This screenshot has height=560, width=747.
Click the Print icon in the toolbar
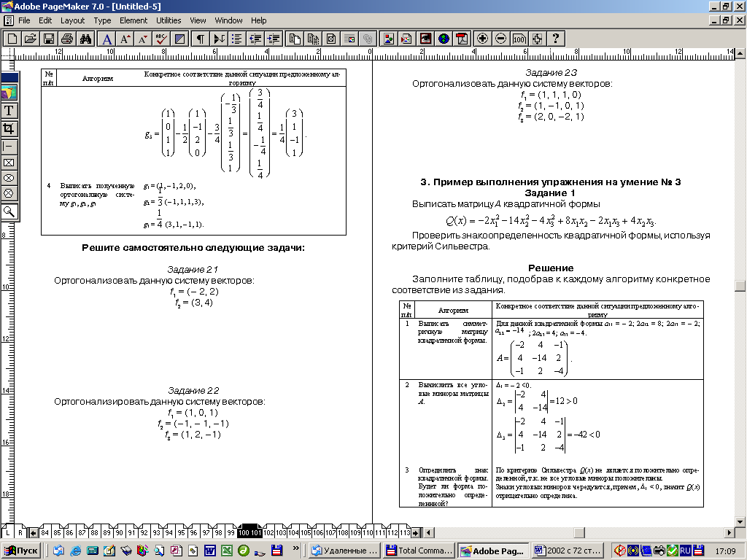click(x=66, y=39)
